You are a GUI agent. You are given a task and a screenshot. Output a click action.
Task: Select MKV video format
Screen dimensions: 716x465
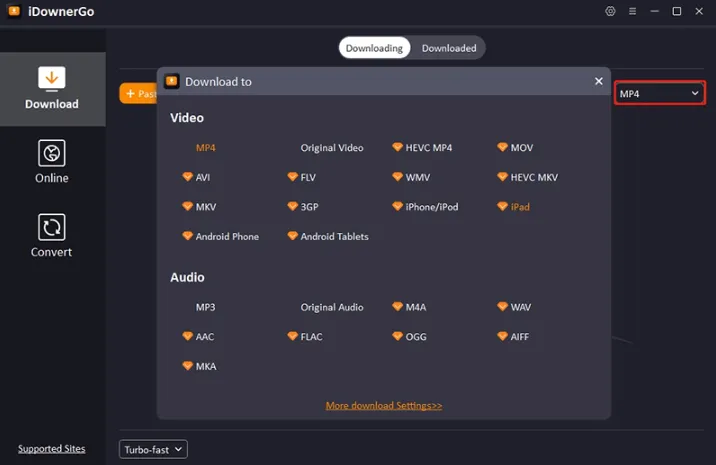tap(199, 207)
